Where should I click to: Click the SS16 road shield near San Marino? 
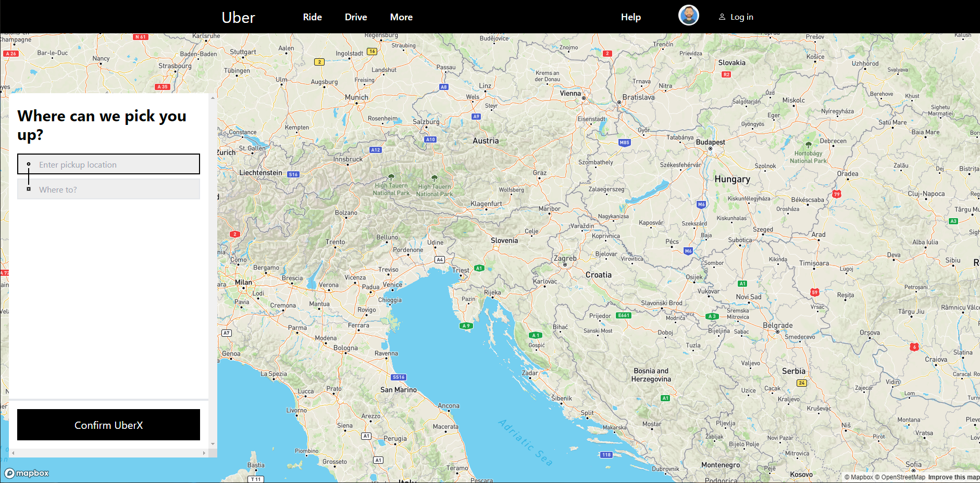click(398, 377)
